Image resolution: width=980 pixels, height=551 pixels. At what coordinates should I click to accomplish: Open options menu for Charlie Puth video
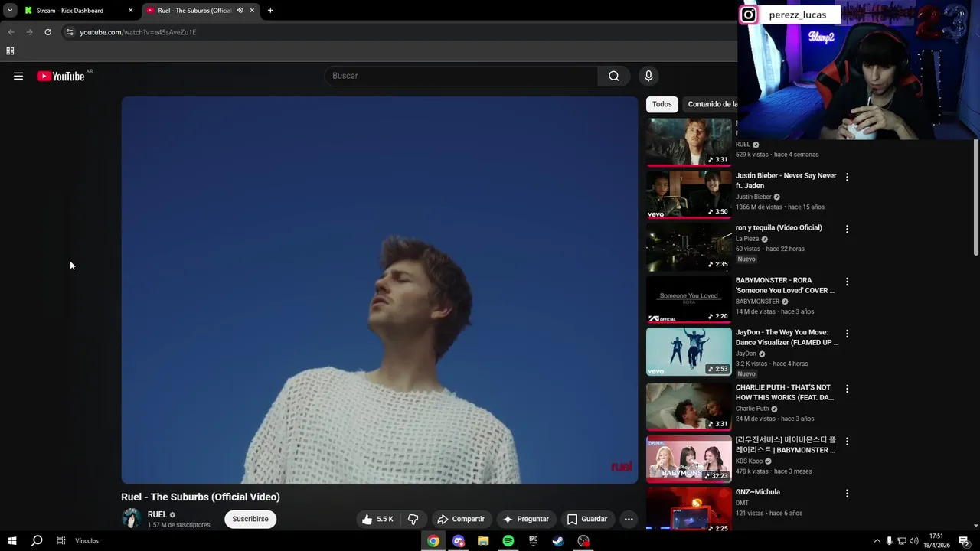point(847,389)
